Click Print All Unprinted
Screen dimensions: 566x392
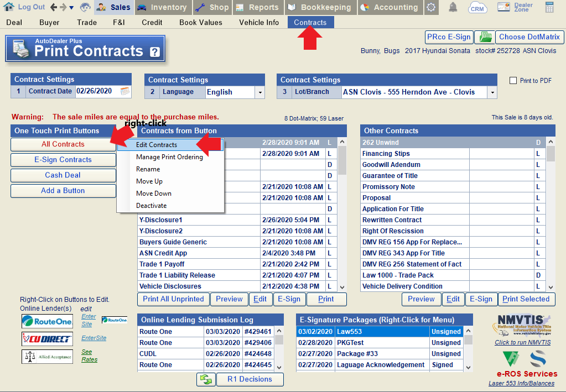click(173, 299)
